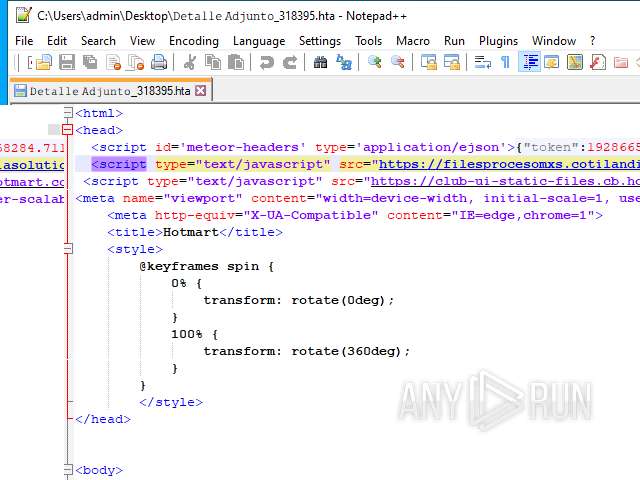Close the current document using the toolbar Close icon

(113, 62)
